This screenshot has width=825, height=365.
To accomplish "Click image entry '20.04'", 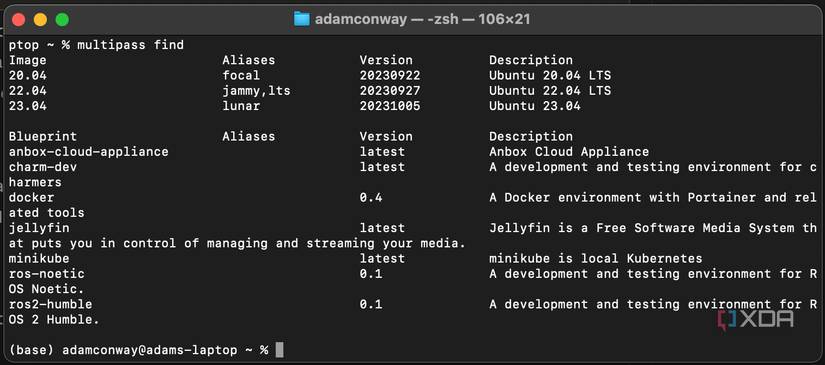I will [28, 75].
